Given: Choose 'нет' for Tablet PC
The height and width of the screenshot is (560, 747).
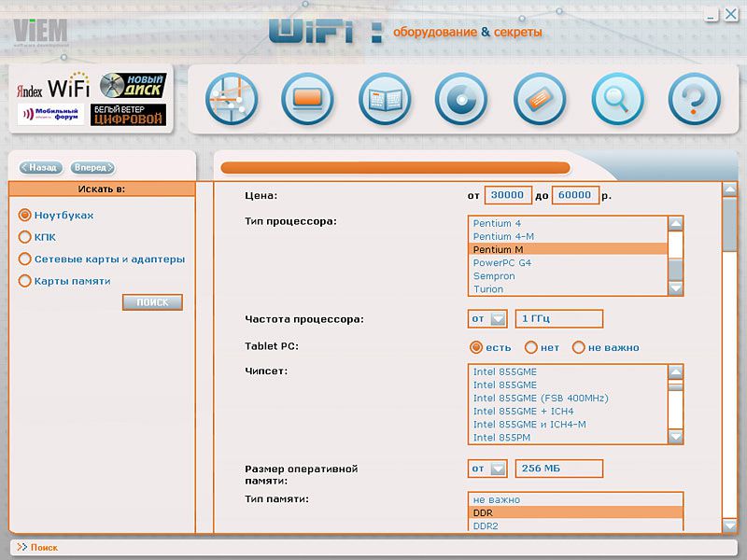Looking at the screenshot, I should tap(531, 347).
